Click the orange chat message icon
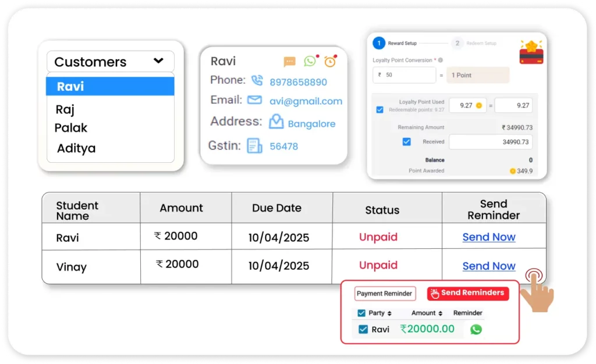596x364 pixels. tap(289, 62)
